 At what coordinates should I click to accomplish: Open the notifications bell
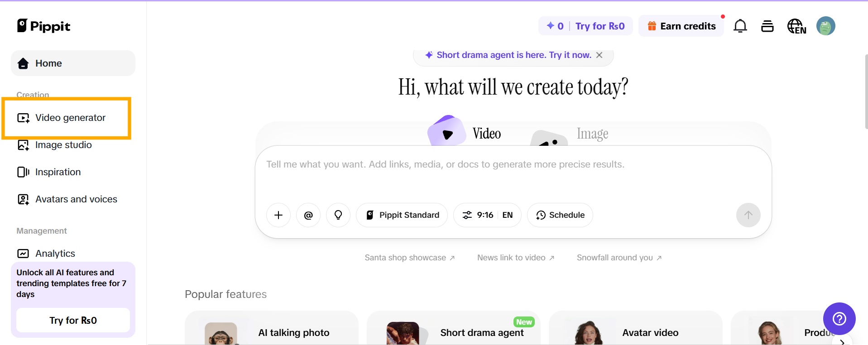click(x=740, y=26)
